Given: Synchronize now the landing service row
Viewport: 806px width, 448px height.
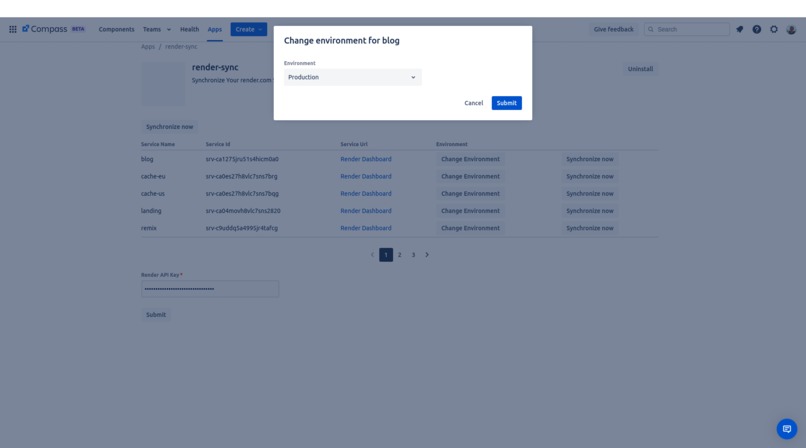Looking at the screenshot, I should coord(590,211).
